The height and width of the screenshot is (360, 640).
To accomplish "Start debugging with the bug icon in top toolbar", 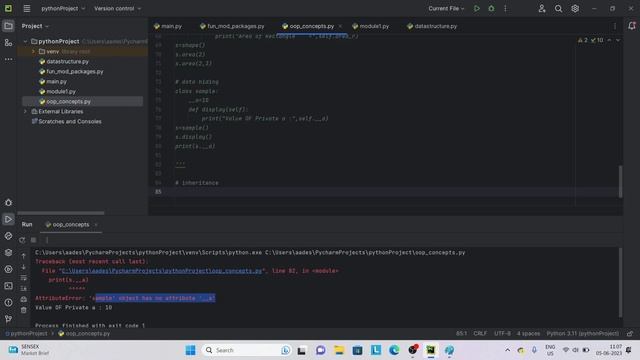I will 491,8.
